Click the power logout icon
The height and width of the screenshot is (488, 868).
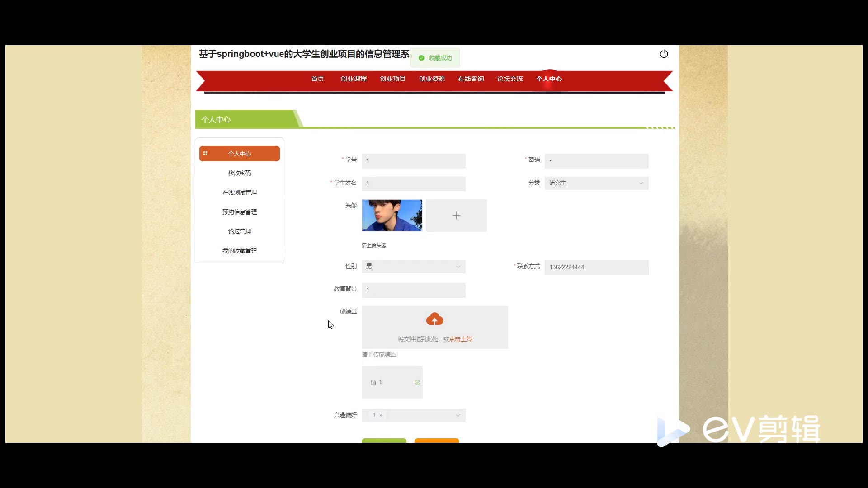664,54
